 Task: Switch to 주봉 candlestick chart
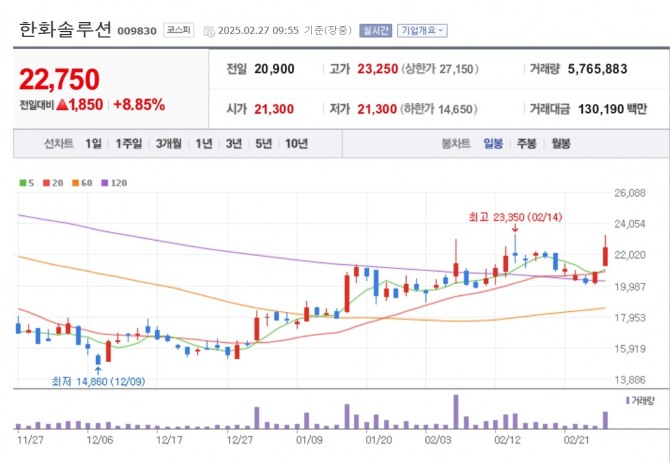pos(526,144)
